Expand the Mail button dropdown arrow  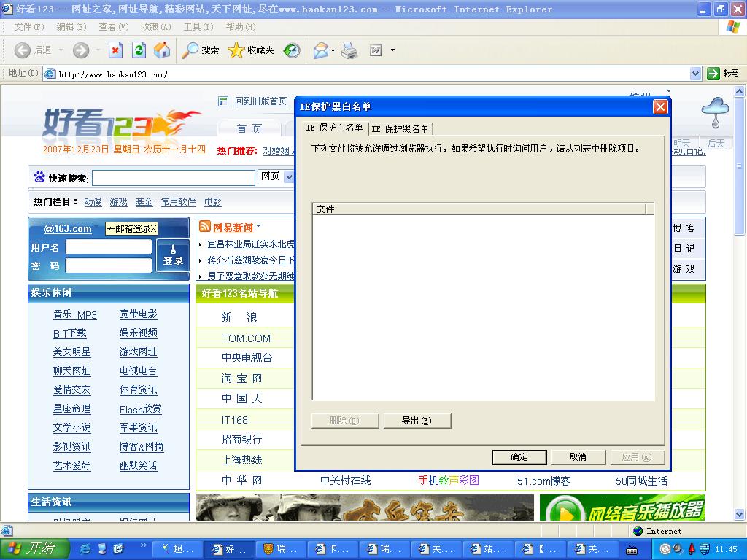(x=333, y=50)
